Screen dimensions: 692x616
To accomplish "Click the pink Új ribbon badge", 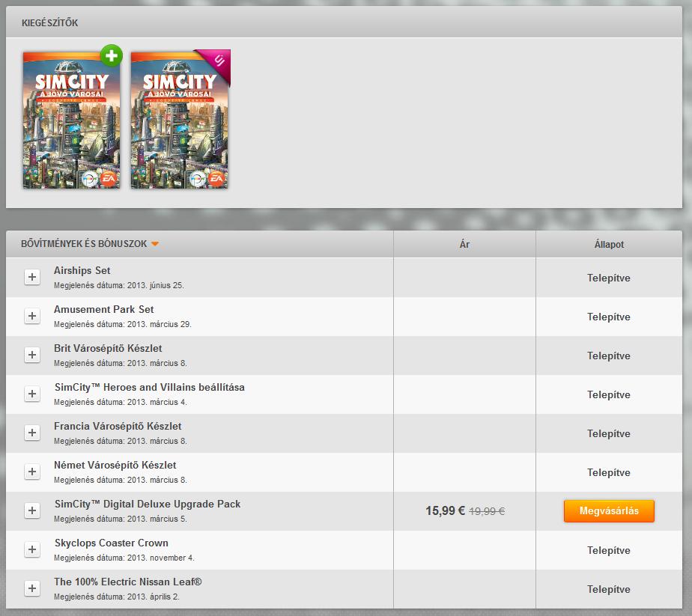I will [218, 61].
